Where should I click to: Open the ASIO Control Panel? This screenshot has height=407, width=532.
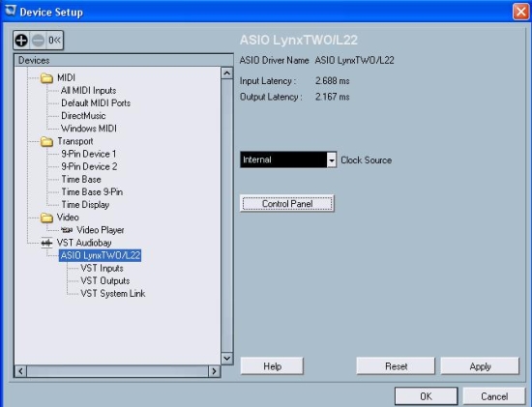(287, 203)
